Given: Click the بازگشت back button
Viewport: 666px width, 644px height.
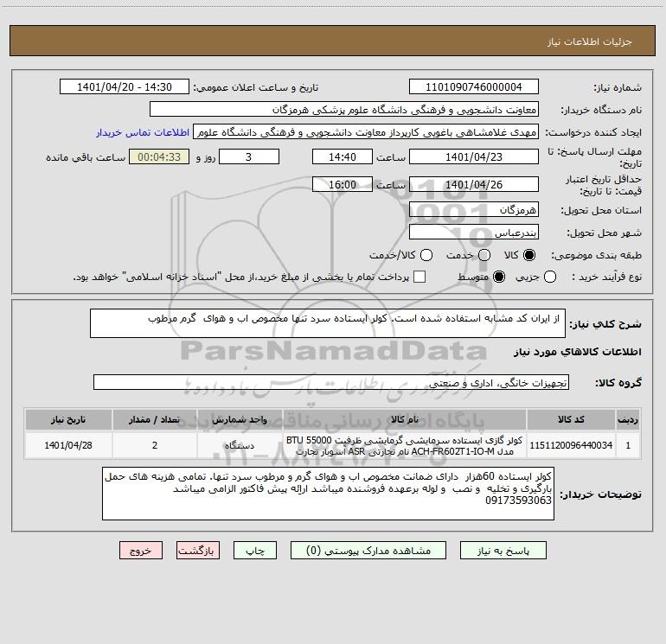Looking at the screenshot, I should (x=198, y=551).
